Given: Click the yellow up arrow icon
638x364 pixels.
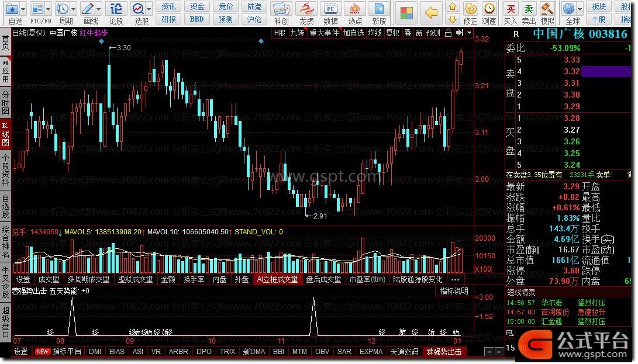Looking at the screenshot, I should tap(453, 6).
